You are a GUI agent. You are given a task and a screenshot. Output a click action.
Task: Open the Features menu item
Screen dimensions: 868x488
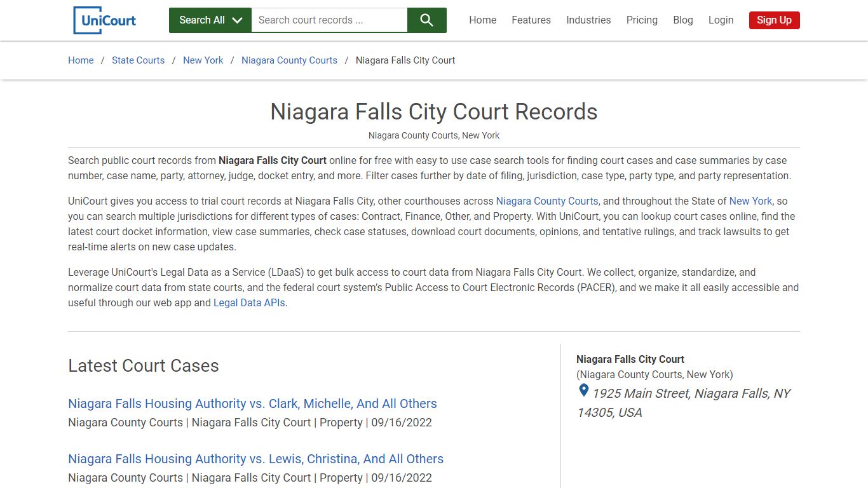(531, 20)
